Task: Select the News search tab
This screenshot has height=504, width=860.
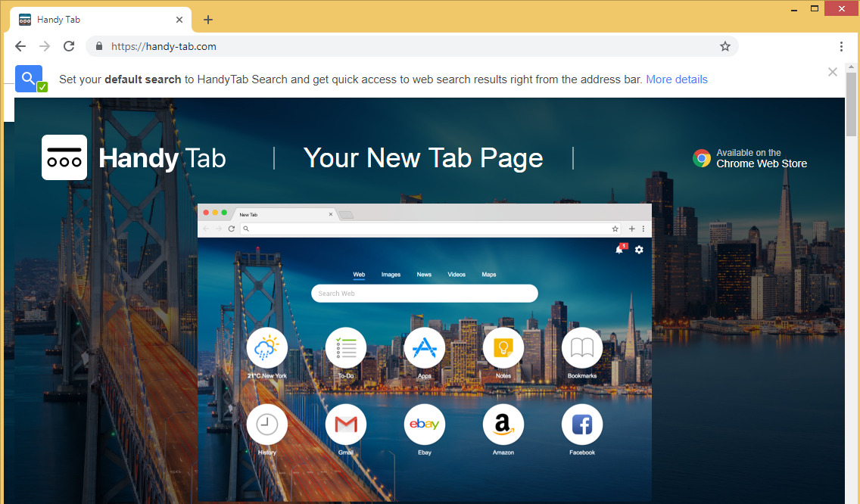Action: 424,275
